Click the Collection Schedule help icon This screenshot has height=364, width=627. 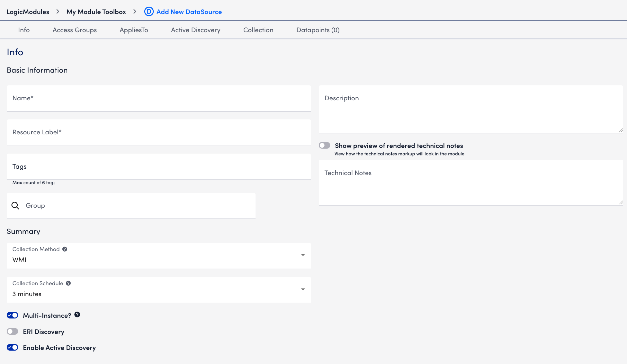68,283
